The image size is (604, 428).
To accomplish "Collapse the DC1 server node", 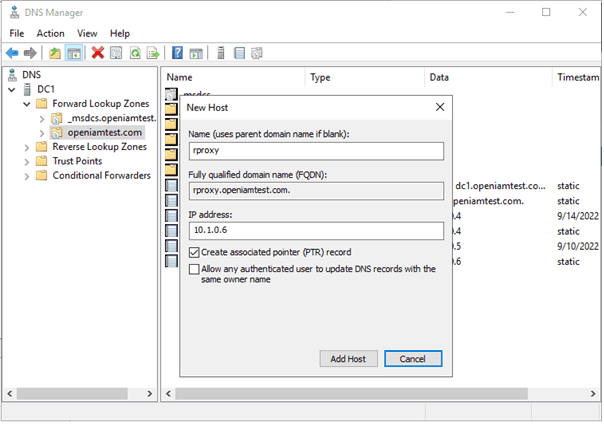I will point(12,89).
